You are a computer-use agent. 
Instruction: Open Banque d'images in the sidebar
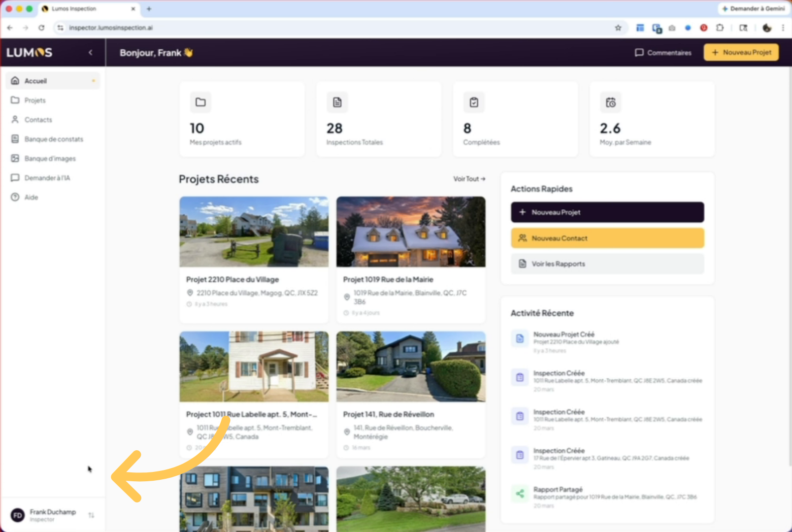click(53, 159)
